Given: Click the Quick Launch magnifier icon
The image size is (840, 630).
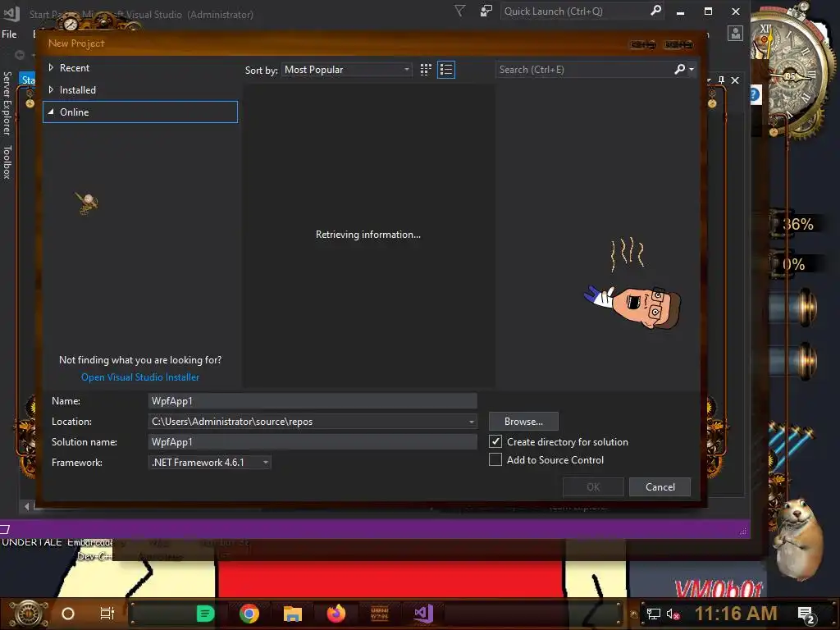Looking at the screenshot, I should [x=655, y=11].
